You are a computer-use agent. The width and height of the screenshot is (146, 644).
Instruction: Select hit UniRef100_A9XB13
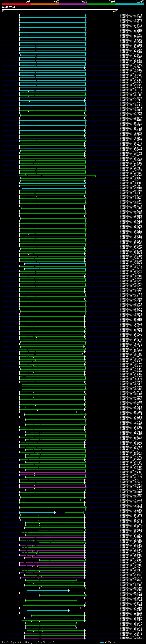click(131, 93)
